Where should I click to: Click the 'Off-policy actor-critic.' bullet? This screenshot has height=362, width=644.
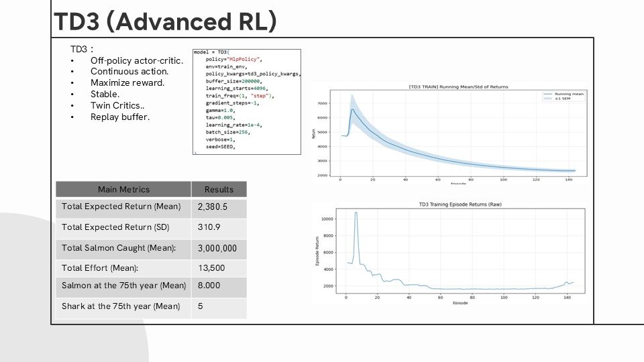tap(137, 61)
